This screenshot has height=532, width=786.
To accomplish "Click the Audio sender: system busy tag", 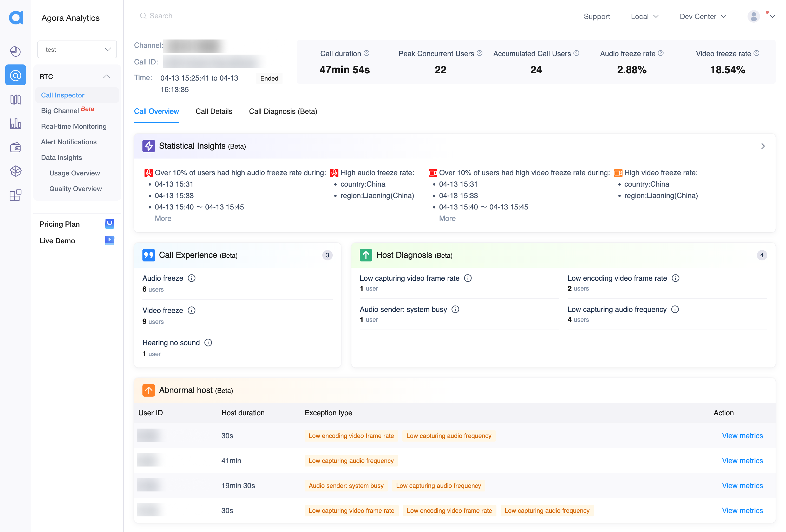I will pos(346,485).
